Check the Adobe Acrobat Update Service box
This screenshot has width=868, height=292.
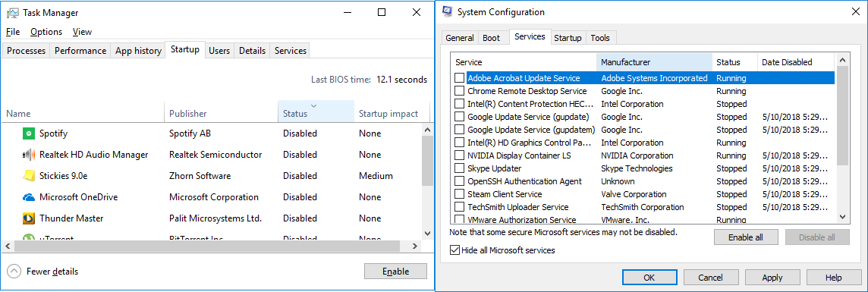[460, 78]
